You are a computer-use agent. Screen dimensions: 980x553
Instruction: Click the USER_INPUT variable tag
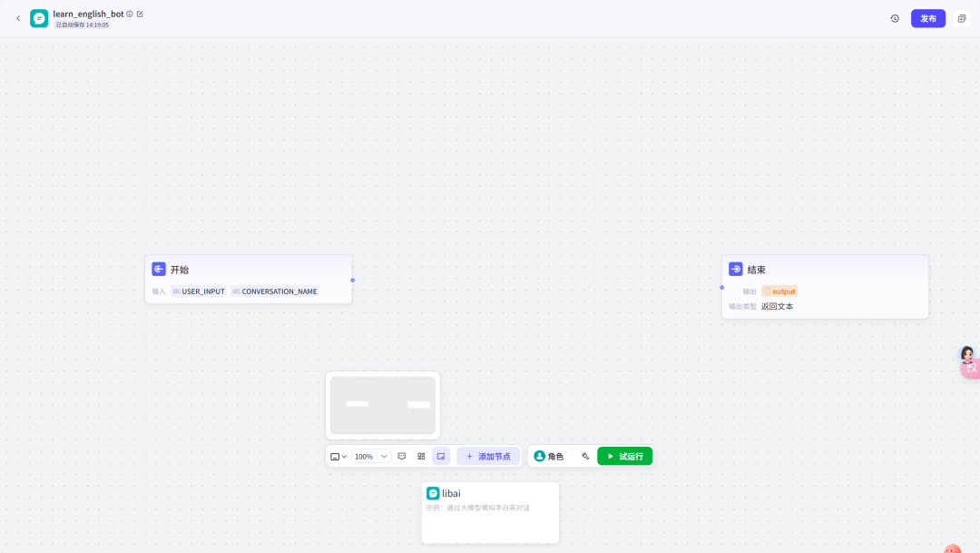coord(198,291)
